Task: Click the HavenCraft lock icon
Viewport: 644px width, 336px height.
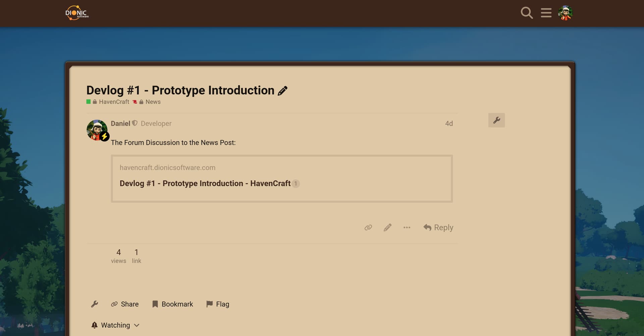Action: click(x=95, y=102)
